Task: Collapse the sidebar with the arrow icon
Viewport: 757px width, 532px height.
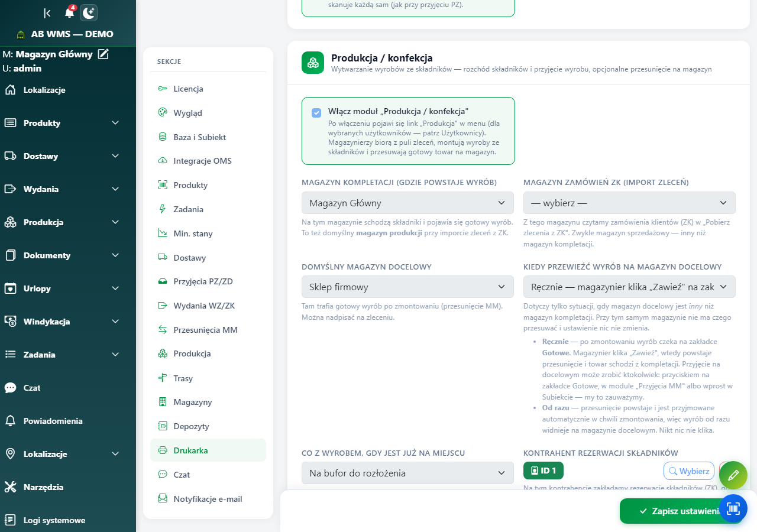Action: (47, 13)
